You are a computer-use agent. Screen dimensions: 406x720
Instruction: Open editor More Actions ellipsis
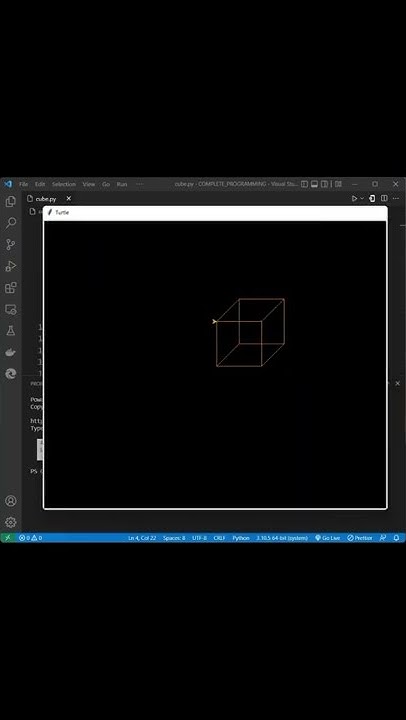pos(395,198)
